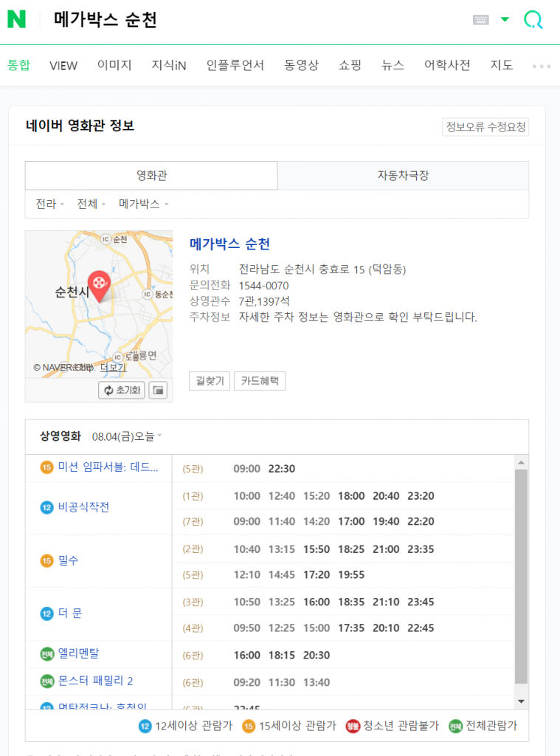Select 비공식작전 7관 19:40 showtime

(386, 522)
